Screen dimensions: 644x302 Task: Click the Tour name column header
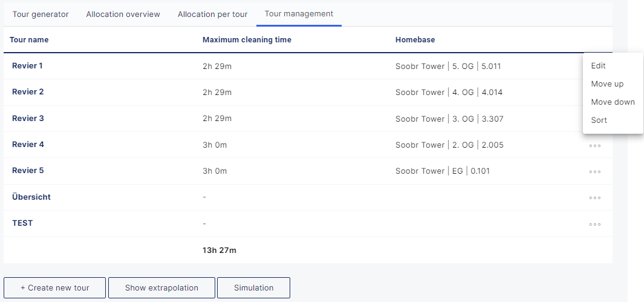point(29,40)
